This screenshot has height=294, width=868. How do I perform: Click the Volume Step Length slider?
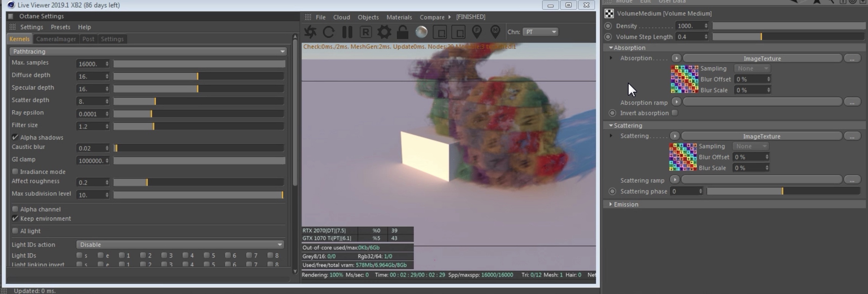click(x=788, y=37)
